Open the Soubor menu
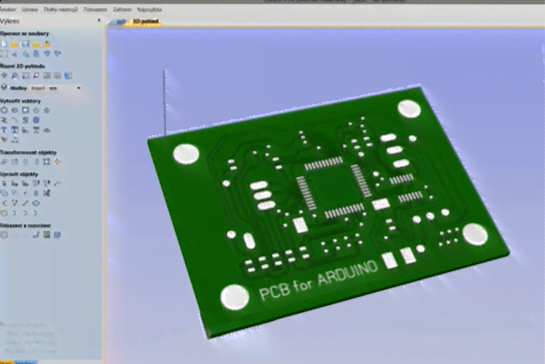 click(x=8, y=9)
